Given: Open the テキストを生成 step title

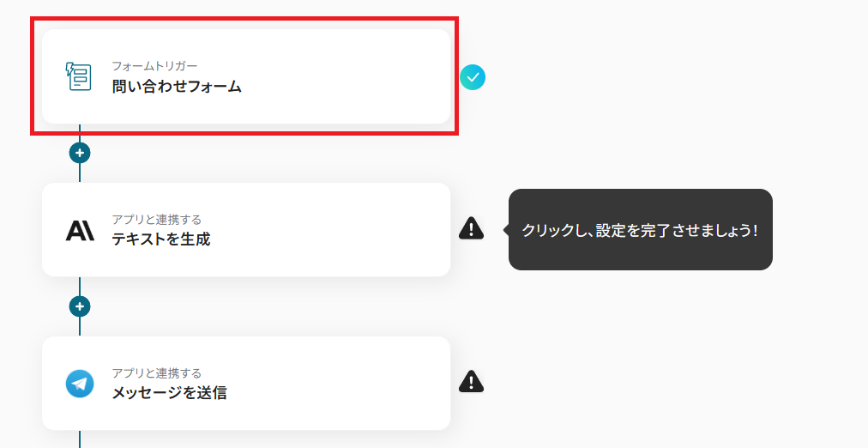Looking at the screenshot, I should click(161, 239).
